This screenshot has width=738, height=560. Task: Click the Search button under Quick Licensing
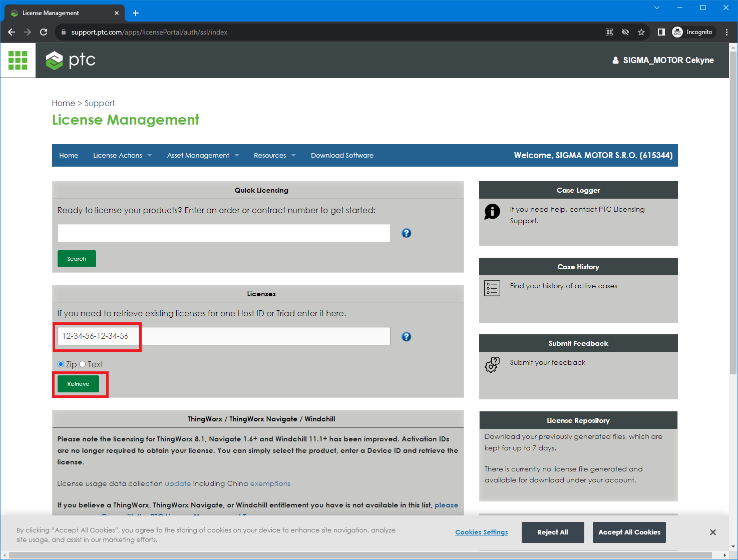[x=76, y=258]
